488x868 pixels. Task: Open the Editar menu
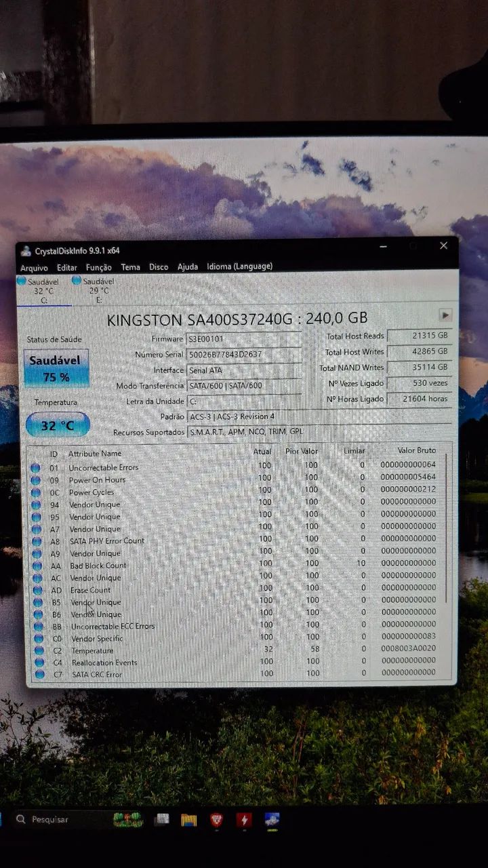click(67, 268)
